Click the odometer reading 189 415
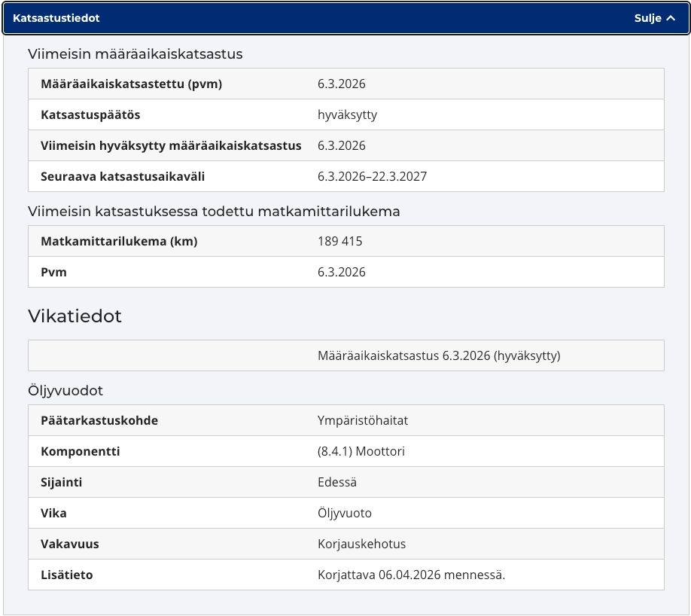 [x=339, y=241]
